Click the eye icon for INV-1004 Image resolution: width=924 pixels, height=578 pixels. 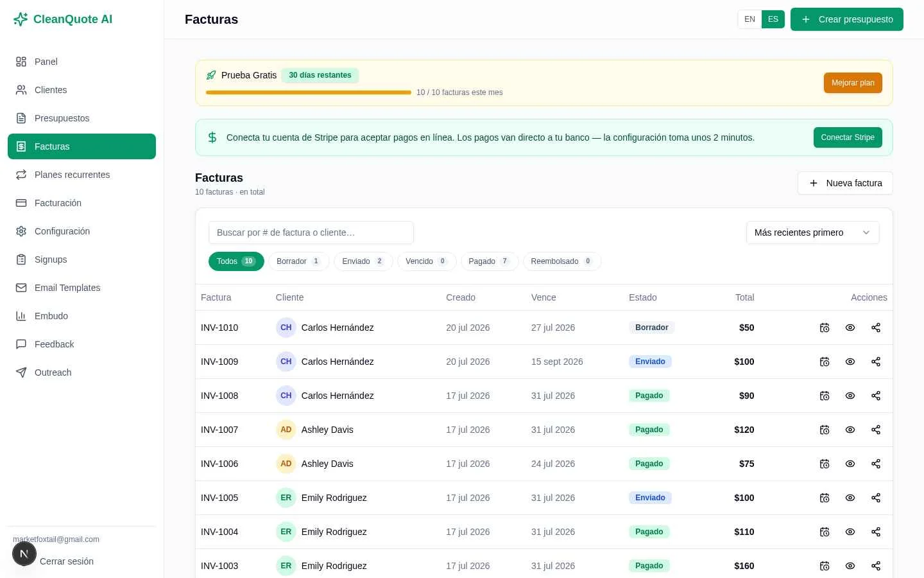[x=850, y=532]
